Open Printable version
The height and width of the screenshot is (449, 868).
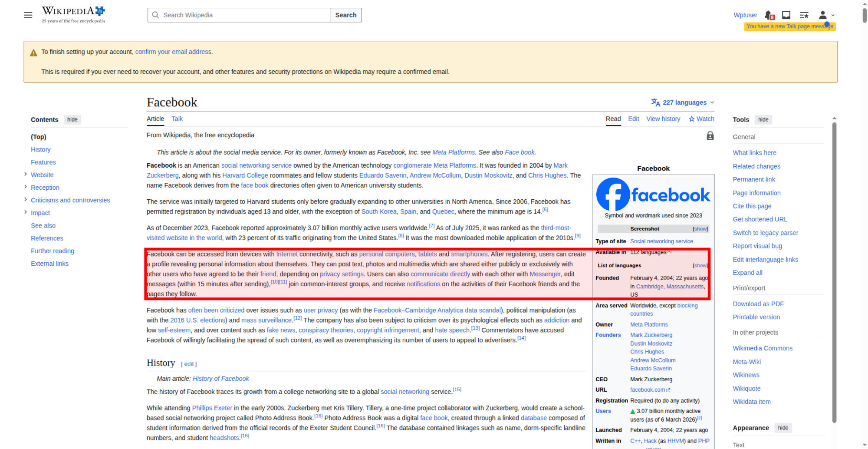click(756, 317)
